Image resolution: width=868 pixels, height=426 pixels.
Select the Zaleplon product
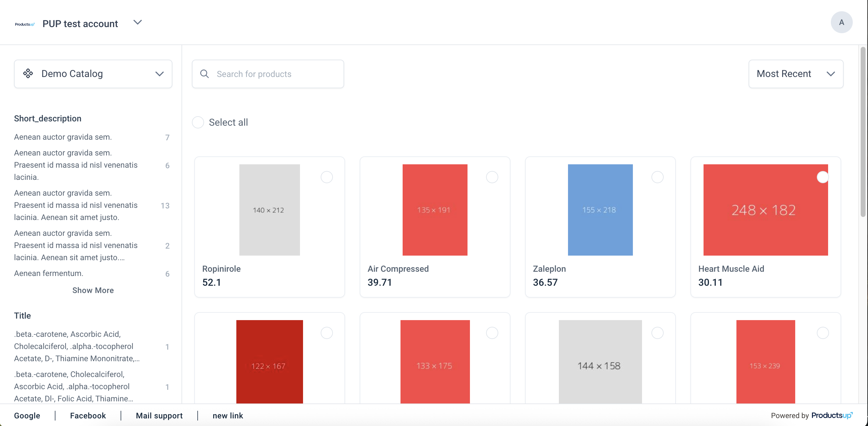(658, 177)
